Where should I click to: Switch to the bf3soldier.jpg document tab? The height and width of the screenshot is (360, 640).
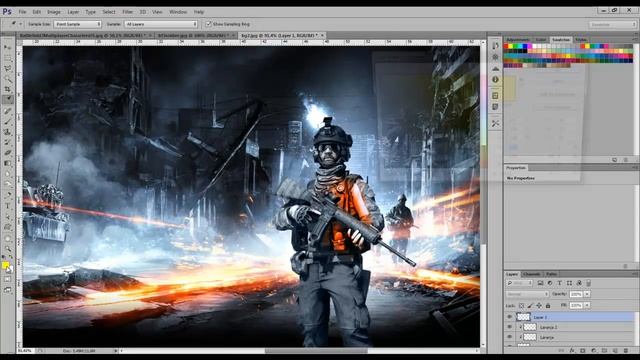tap(196, 36)
